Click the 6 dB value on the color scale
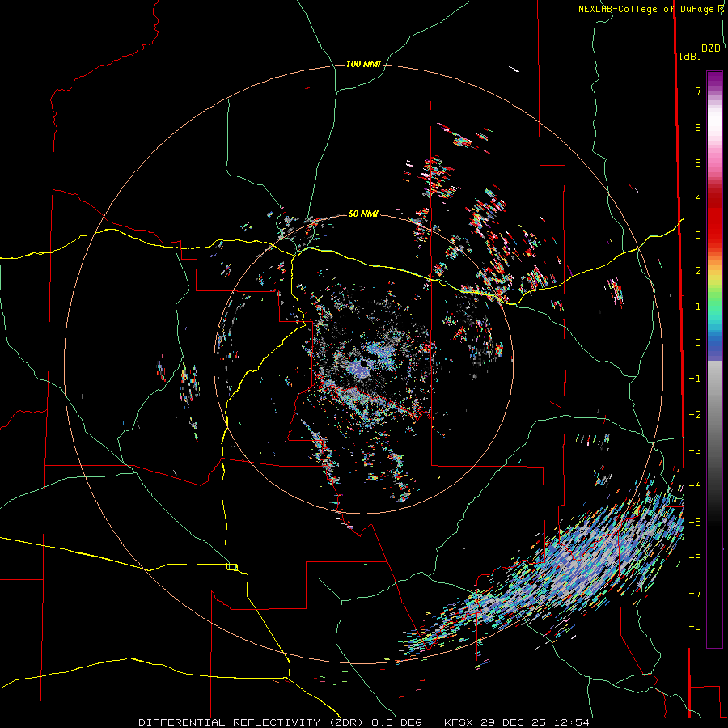 click(698, 127)
